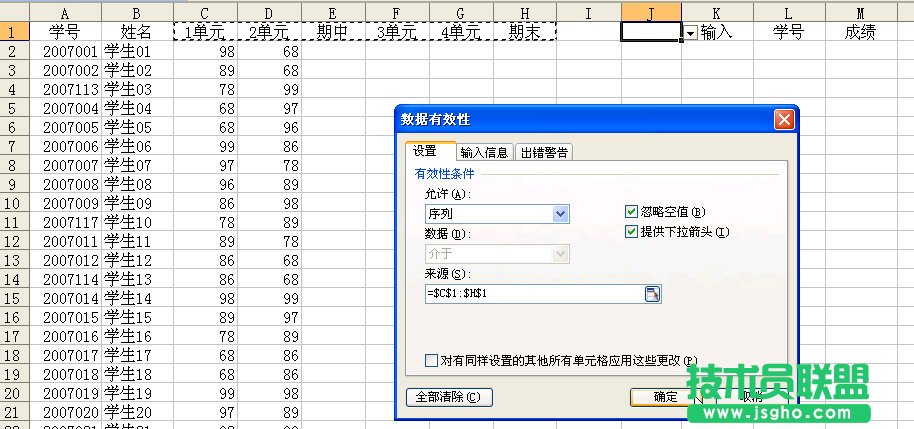The height and width of the screenshot is (429, 914).
Task: Toggle the 提供下拉箭头 checkbox
Action: pos(631,232)
